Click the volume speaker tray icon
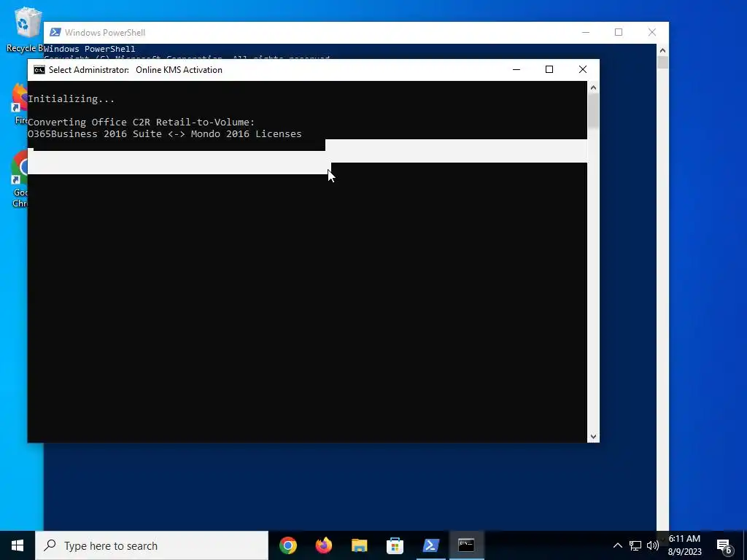 coord(652,545)
